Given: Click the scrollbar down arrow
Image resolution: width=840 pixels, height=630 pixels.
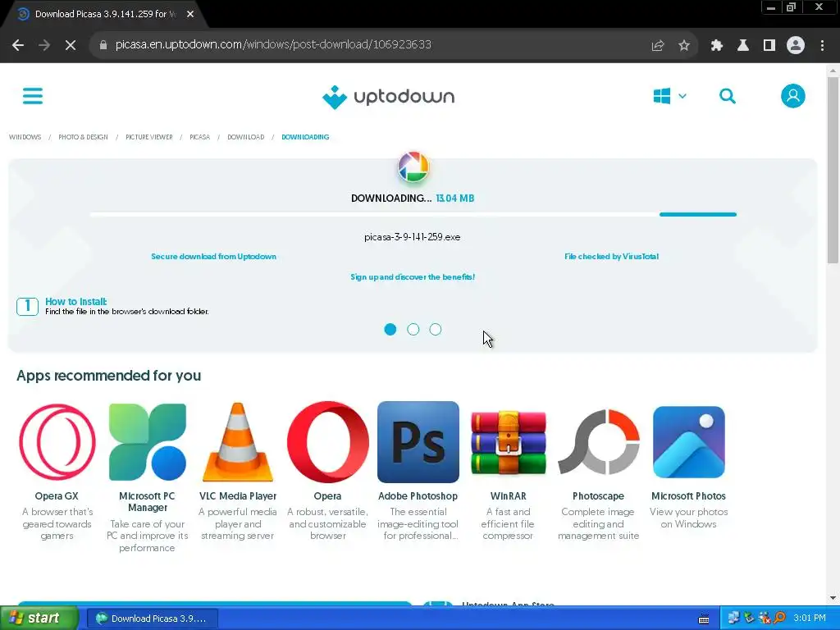Looking at the screenshot, I should [833, 598].
